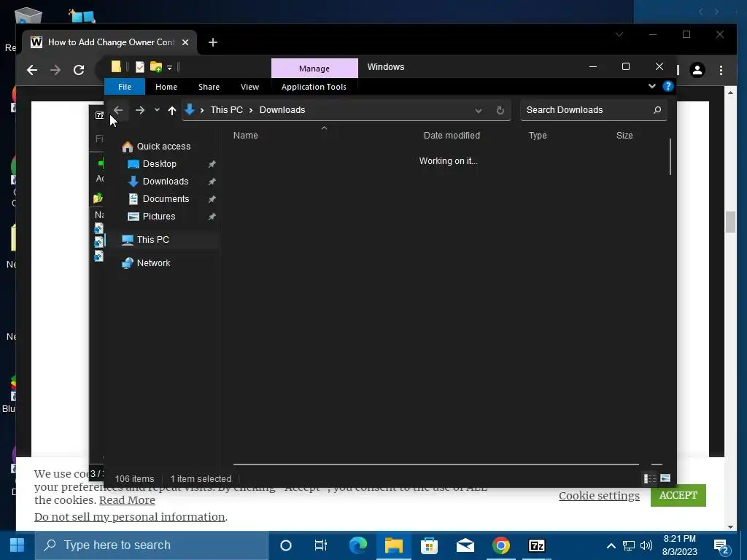Open the Chrome profile avatar
Screen dimensions: 747x560
point(697,70)
